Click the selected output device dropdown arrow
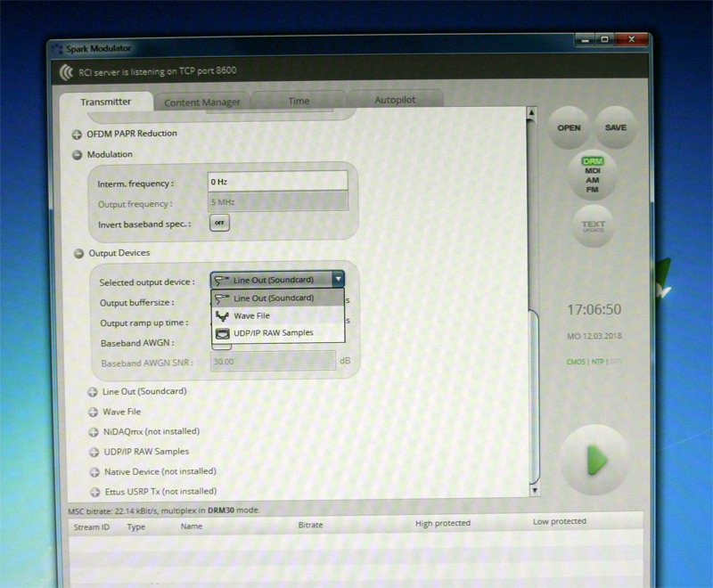713x588 pixels. (338, 280)
